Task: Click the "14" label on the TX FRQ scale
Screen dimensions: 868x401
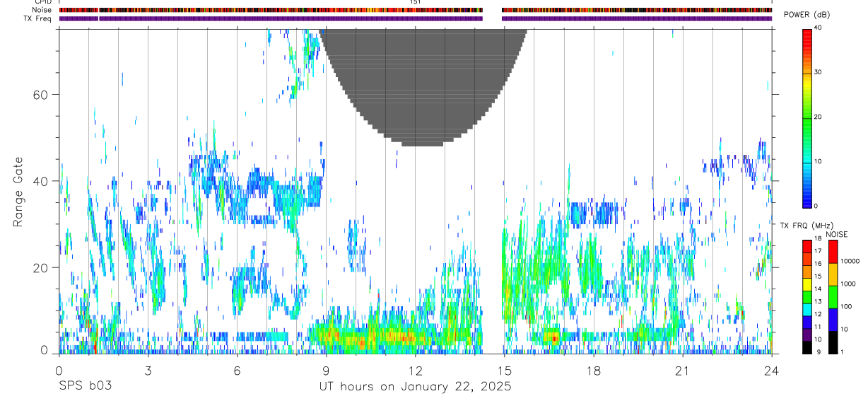Action: tap(817, 289)
